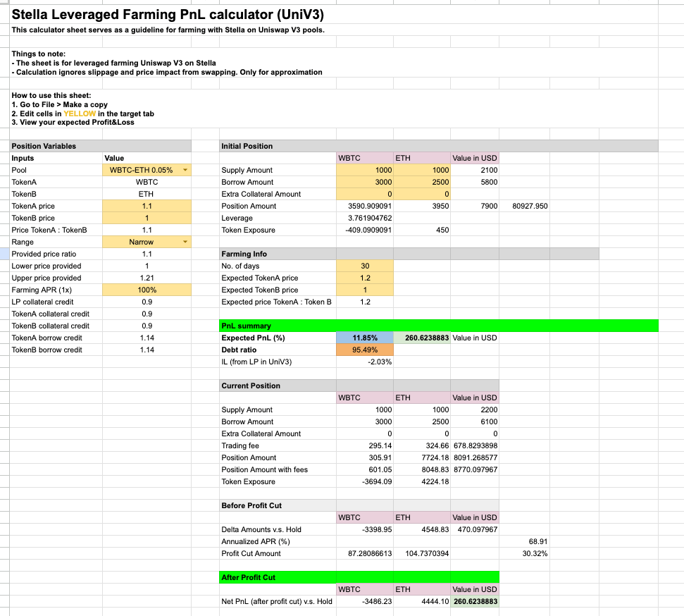The height and width of the screenshot is (616, 684).
Task: Select Expected price TokenA : Token B value
Action: pyautogui.click(x=365, y=302)
